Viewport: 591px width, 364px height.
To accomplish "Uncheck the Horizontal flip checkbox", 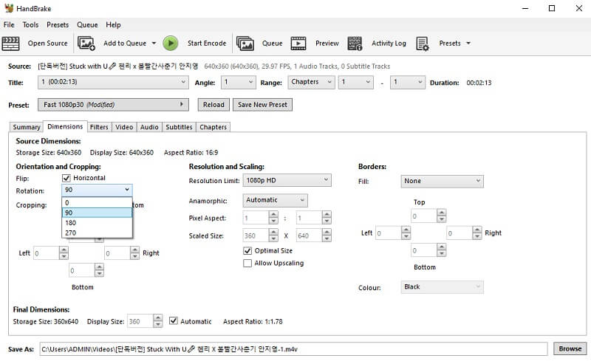I will [x=66, y=178].
